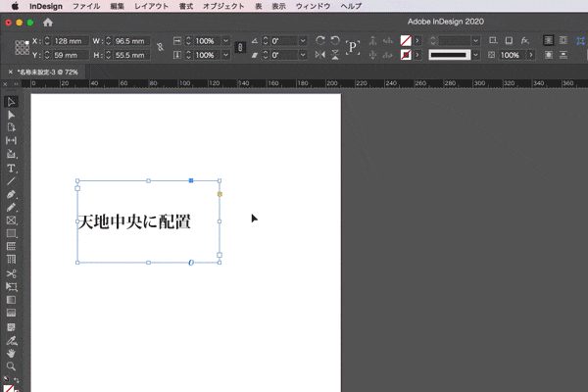Open the ウィンドウ menu
This screenshot has height=392, width=588.
point(313,6)
